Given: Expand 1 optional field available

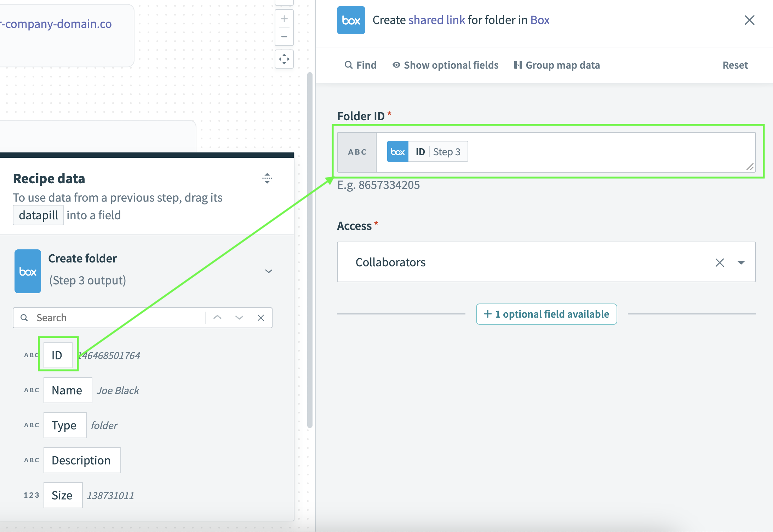Looking at the screenshot, I should point(546,314).
